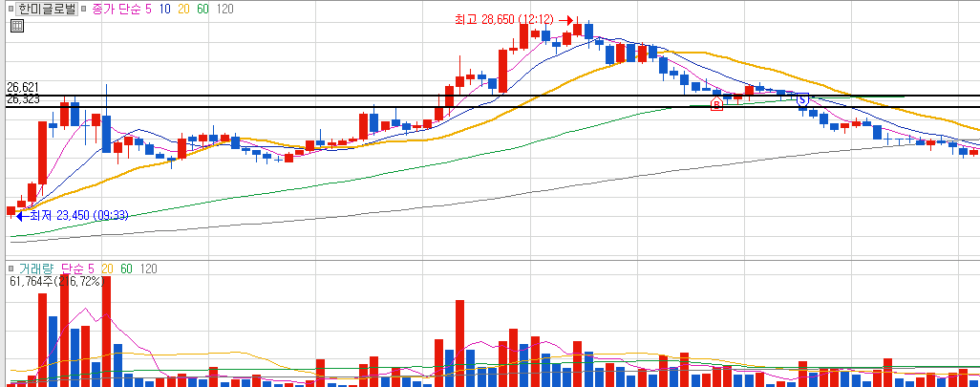Click the gray 120 price moving average label
Screen dimensions: 980x387
pos(224,10)
